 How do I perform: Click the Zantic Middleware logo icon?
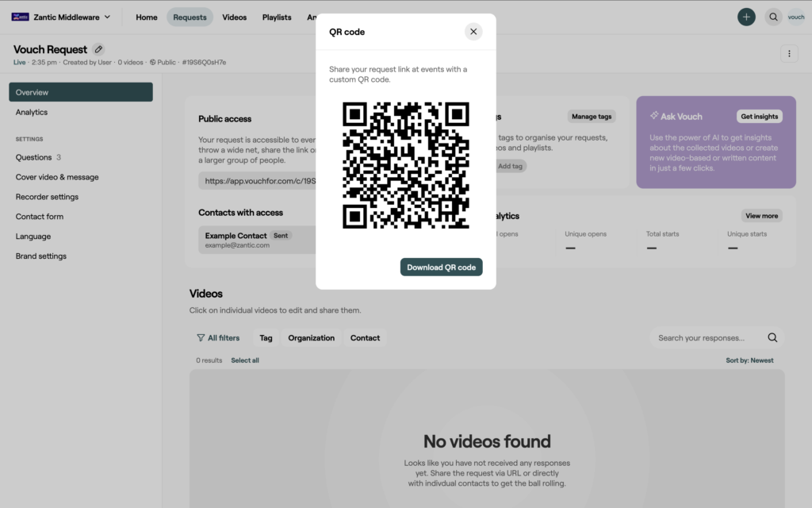pyautogui.click(x=20, y=17)
